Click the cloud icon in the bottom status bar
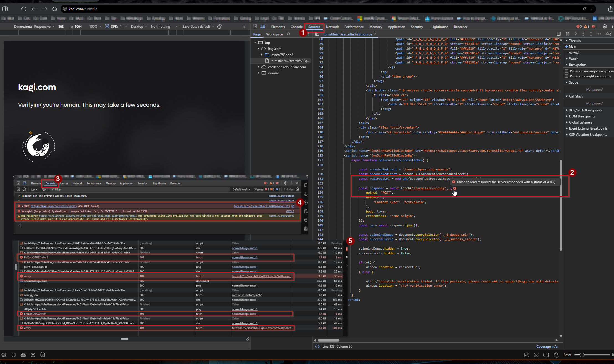The height and width of the screenshot is (364, 614). coord(23,355)
